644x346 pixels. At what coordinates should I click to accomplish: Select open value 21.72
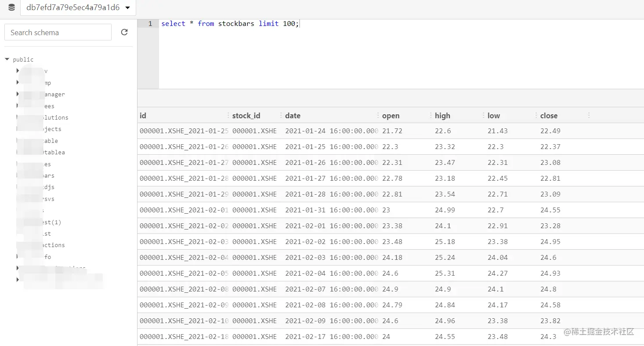pos(392,131)
